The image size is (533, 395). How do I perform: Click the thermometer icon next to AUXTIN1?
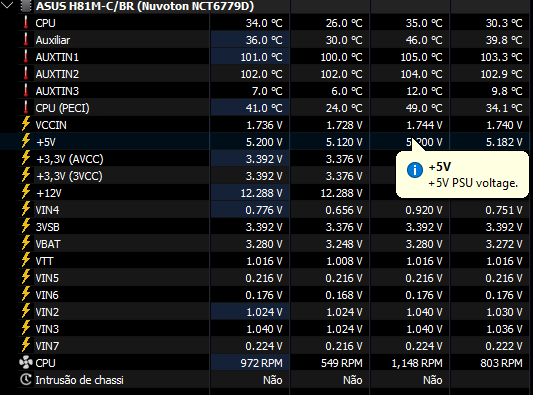26,56
